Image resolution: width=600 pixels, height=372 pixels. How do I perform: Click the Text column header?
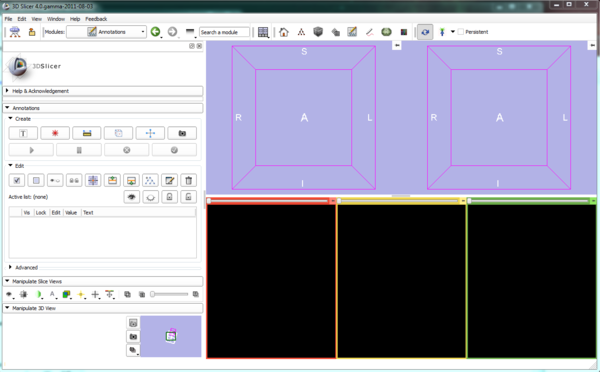[x=88, y=212]
